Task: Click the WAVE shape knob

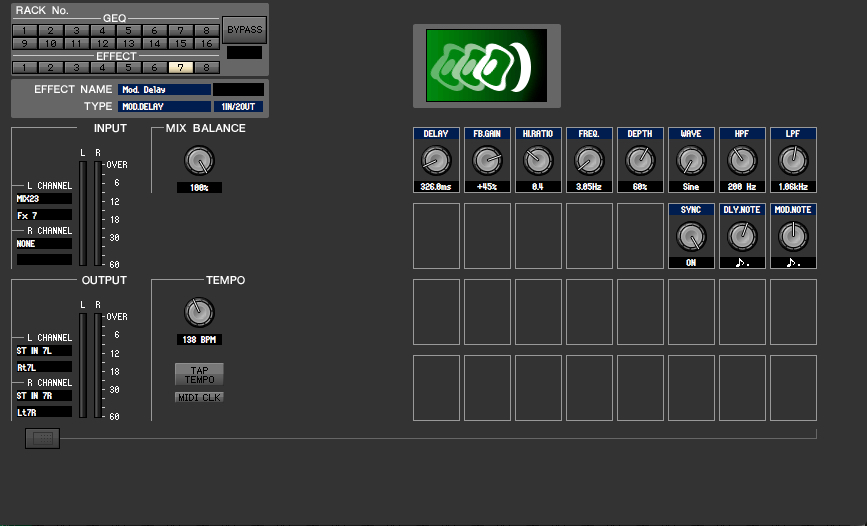Action: click(x=691, y=160)
